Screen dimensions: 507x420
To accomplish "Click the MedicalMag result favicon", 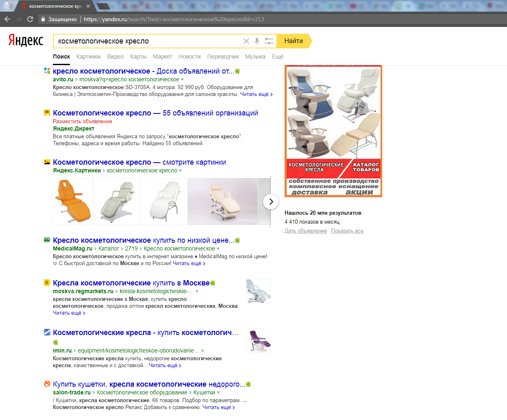I will [x=47, y=240].
